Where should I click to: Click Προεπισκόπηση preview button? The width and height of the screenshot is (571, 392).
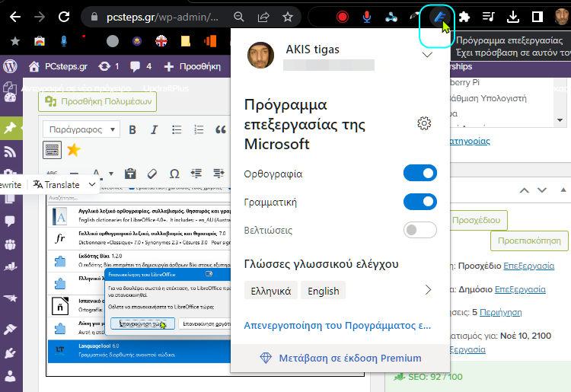click(529, 241)
